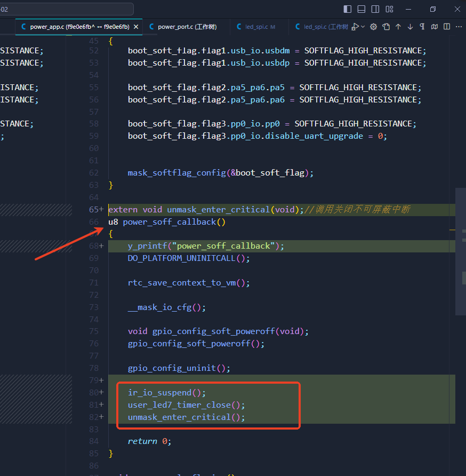Click the vertical scrollbar slider of the editor
Viewport: 466px width, 476px height.
coord(461,252)
